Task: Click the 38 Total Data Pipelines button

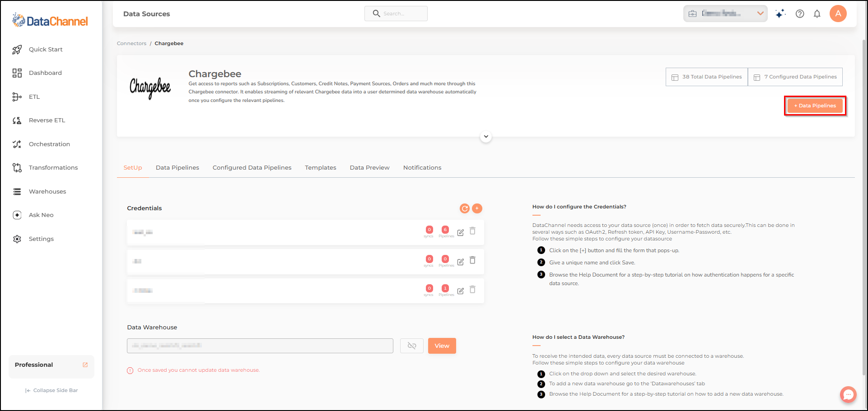Action: coord(707,77)
